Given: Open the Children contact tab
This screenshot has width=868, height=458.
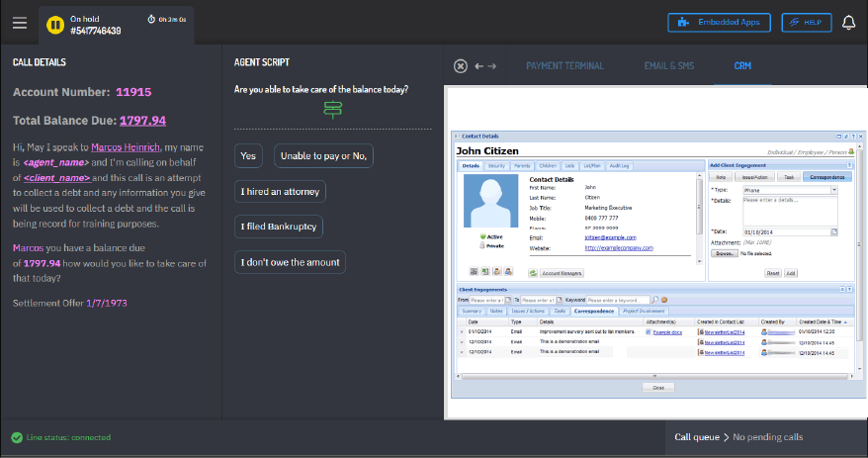Looking at the screenshot, I should point(548,166).
